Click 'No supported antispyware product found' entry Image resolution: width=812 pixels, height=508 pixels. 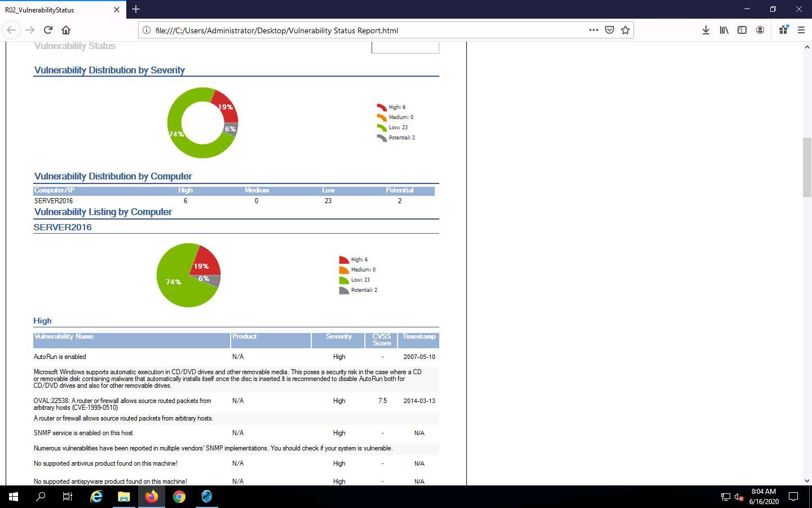coord(111,481)
